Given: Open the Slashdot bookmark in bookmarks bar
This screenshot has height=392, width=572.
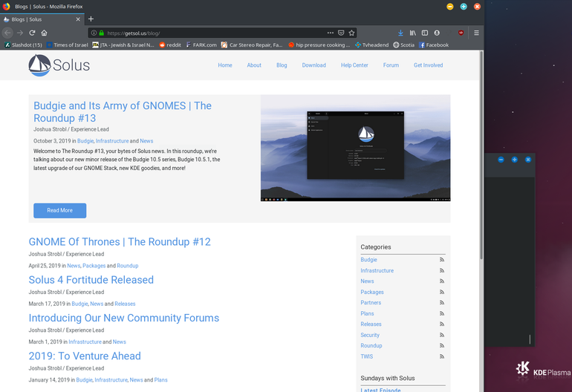Looking at the screenshot, I should [23, 45].
